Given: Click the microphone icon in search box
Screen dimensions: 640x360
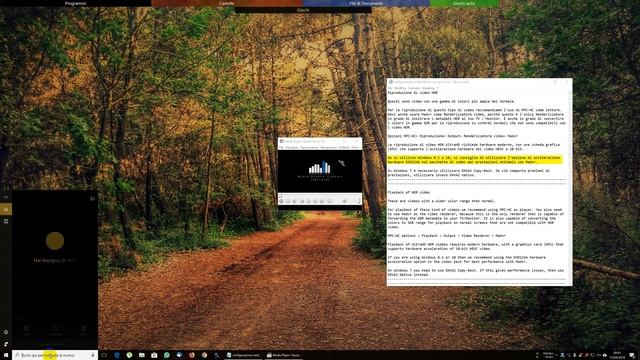Looking at the screenshot, I should click(93, 355).
